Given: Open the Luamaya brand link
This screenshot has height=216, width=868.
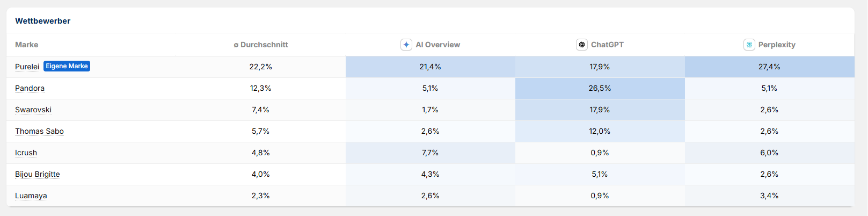Looking at the screenshot, I should pyautogui.click(x=31, y=196).
